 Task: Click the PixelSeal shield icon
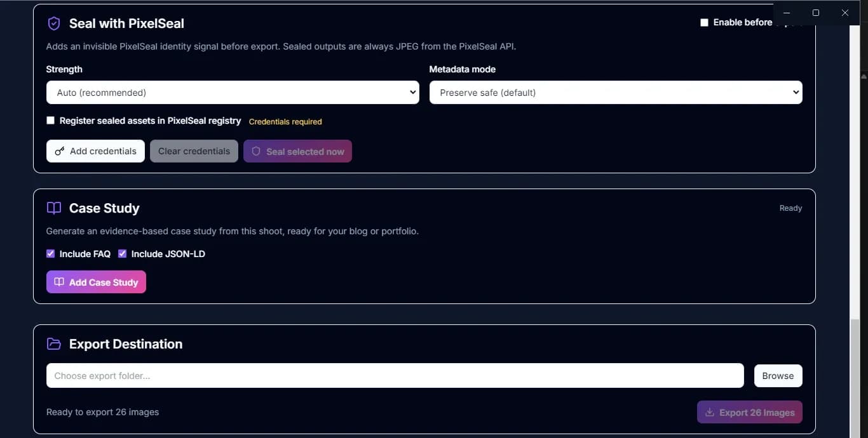click(54, 23)
